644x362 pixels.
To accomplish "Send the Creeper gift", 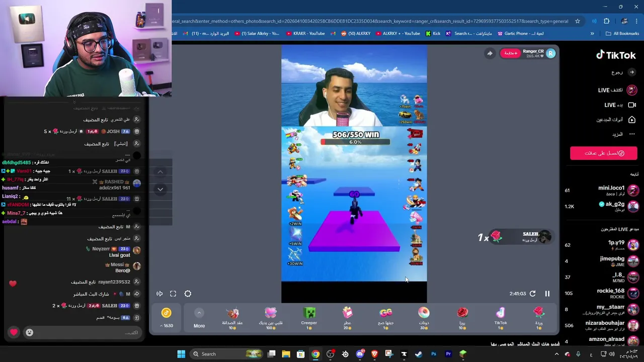I will tap(309, 319).
